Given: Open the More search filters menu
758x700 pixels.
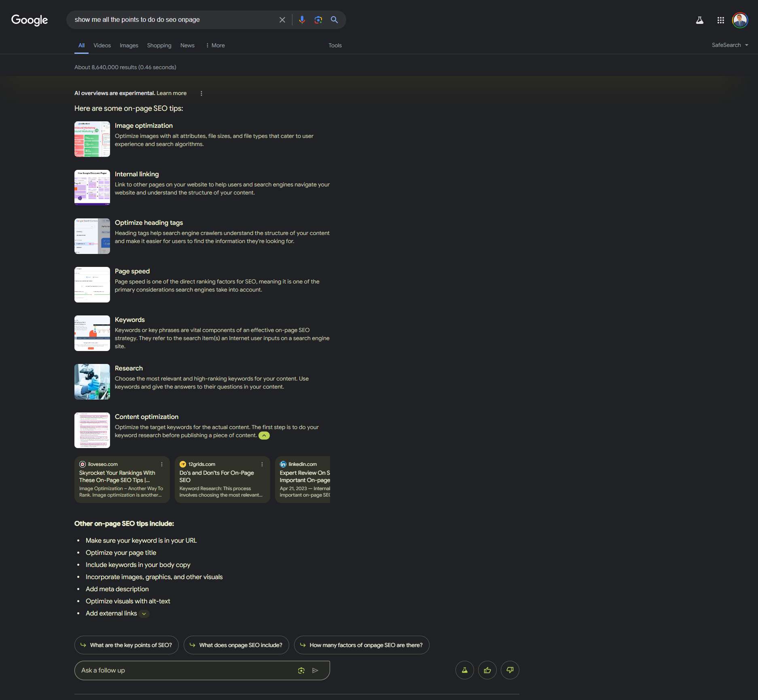Looking at the screenshot, I should click(215, 45).
